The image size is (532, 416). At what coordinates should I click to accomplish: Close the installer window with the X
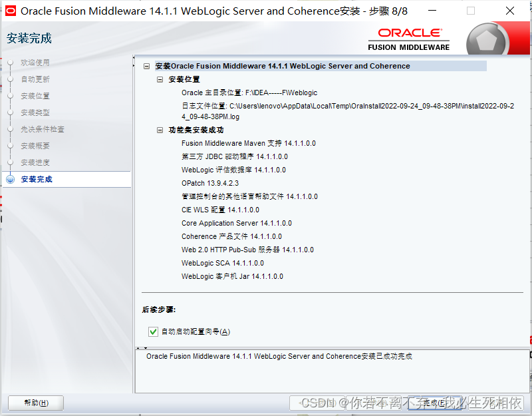tap(509, 11)
